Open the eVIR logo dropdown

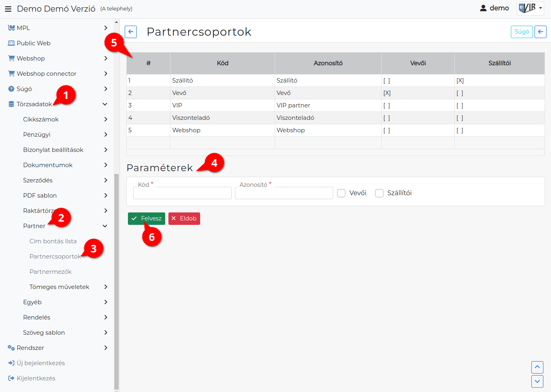(x=530, y=8)
